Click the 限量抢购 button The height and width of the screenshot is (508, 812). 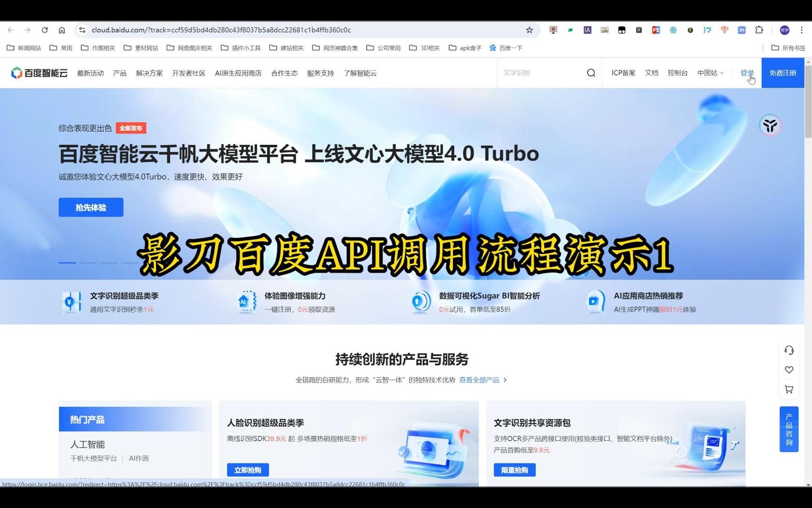tap(515, 470)
